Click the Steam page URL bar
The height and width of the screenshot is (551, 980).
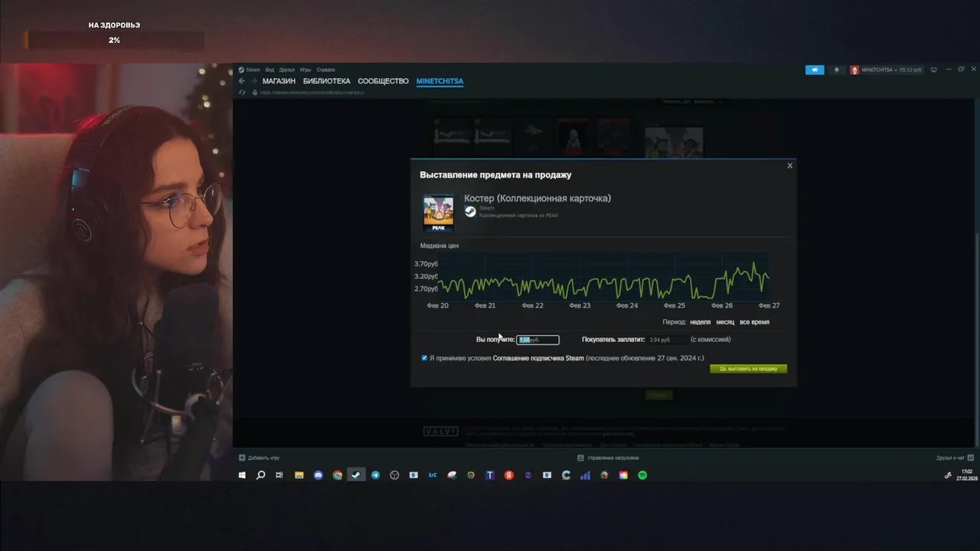point(312,93)
